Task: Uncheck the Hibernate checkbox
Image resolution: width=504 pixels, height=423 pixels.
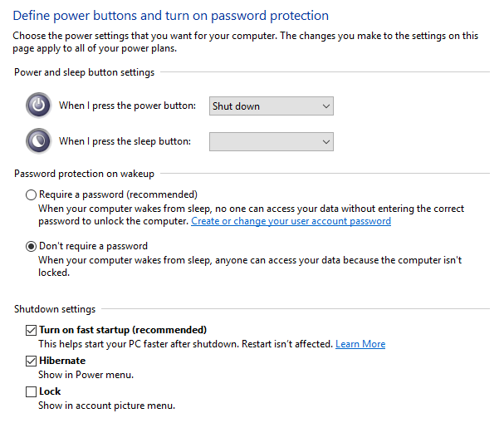Action: (x=32, y=361)
